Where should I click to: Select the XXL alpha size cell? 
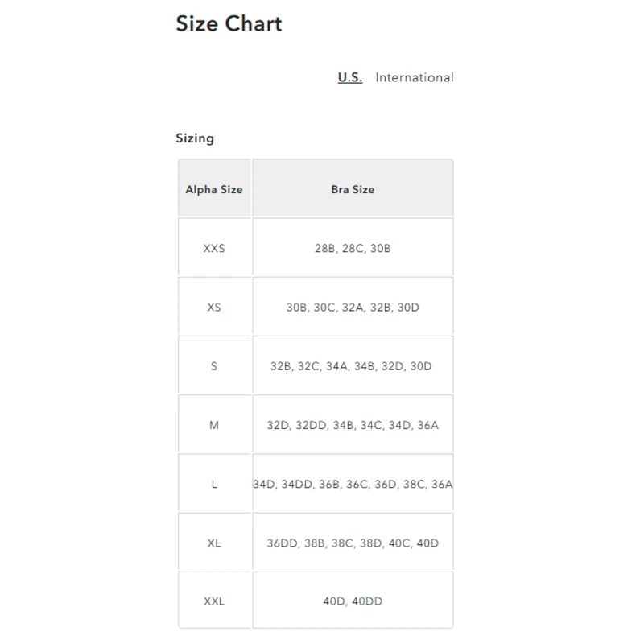[x=214, y=601]
